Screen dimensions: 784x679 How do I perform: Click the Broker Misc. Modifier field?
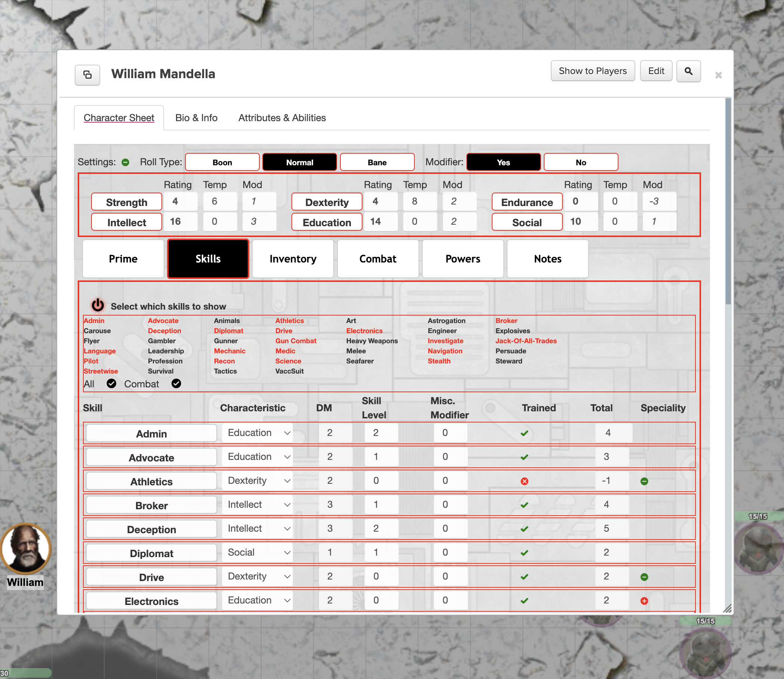tap(450, 504)
